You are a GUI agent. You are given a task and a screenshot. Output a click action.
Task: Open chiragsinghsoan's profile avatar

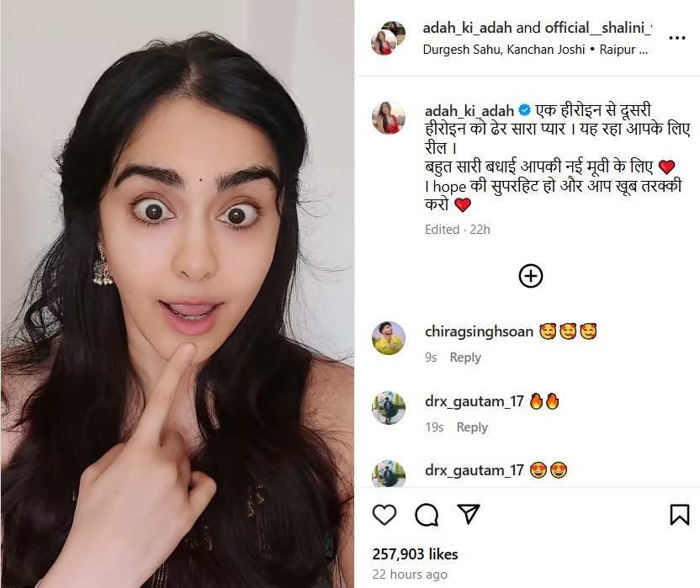pyautogui.click(x=389, y=338)
